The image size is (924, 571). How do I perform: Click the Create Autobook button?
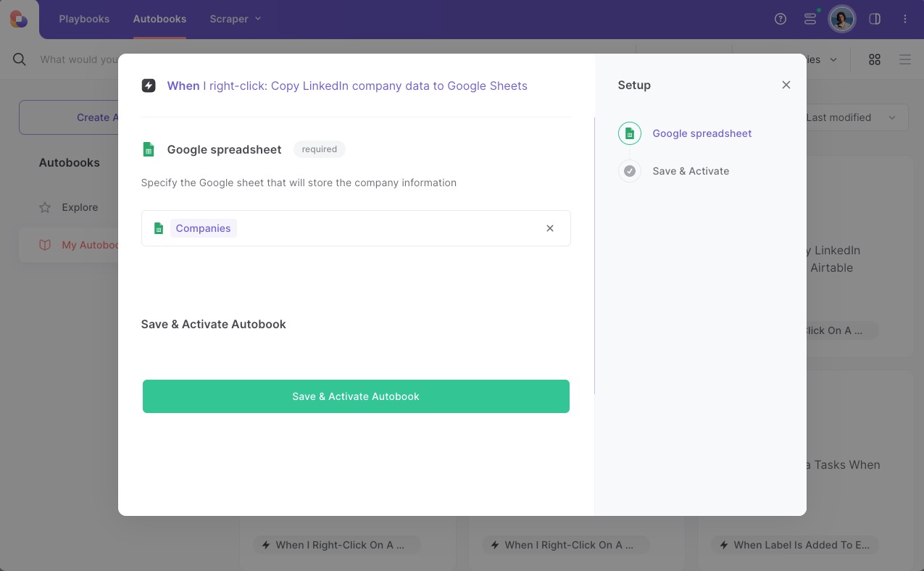[x=69, y=117]
